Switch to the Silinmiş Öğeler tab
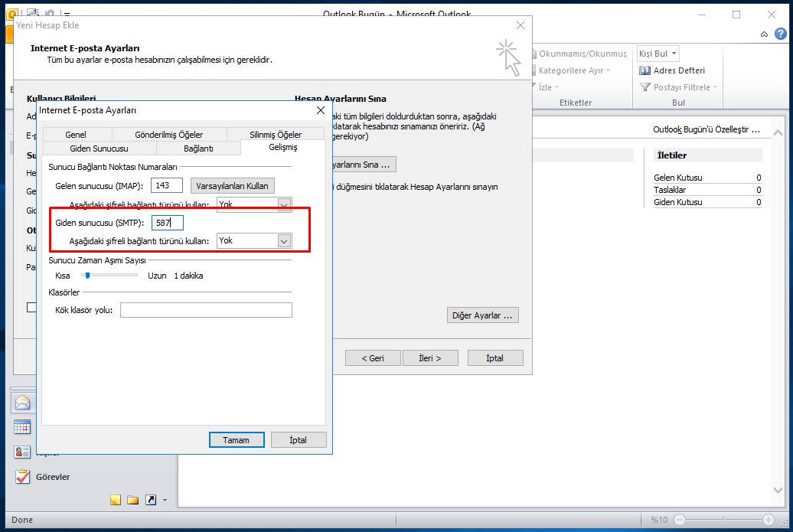The image size is (793, 532). click(x=275, y=135)
